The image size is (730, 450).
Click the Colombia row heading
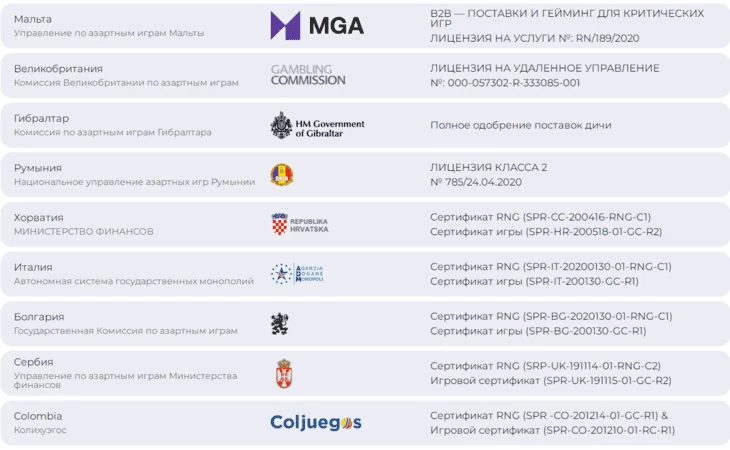click(x=38, y=416)
